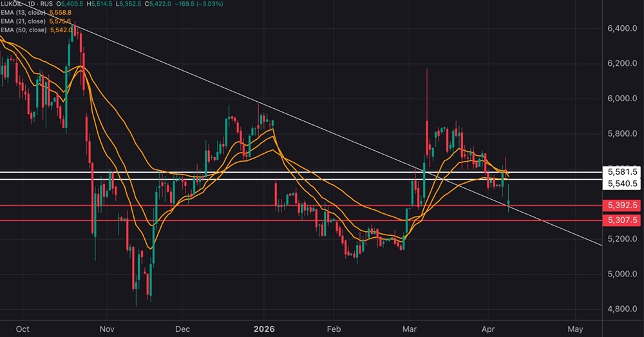This screenshot has width=644, height=337.
Task: Click the Mar label on time axis
Action: click(410, 329)
